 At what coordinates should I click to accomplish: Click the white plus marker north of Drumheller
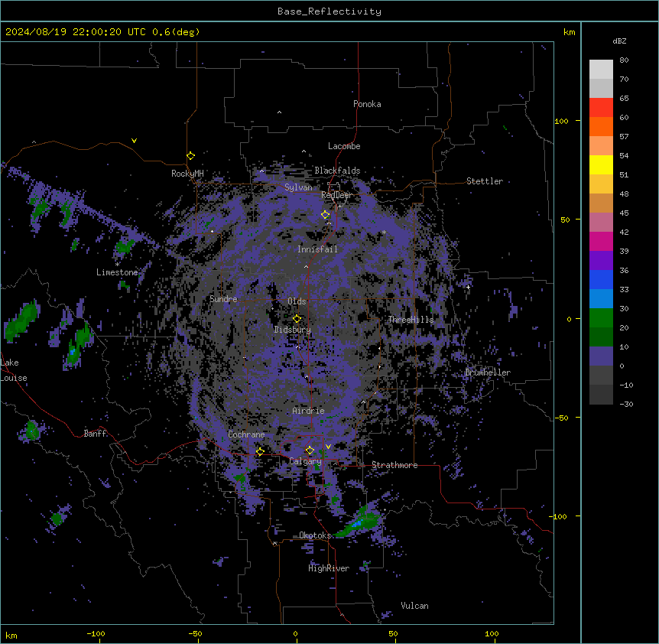(x=468, y=287)
